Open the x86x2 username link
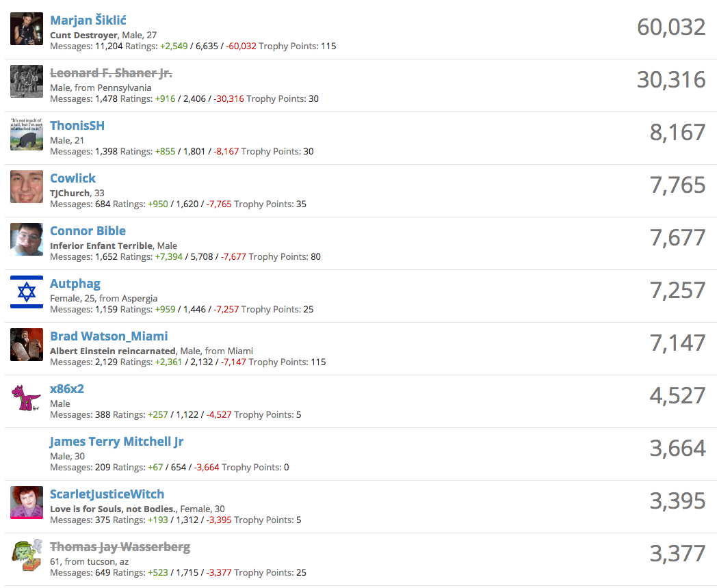The image size is (719, 588). 67,389
